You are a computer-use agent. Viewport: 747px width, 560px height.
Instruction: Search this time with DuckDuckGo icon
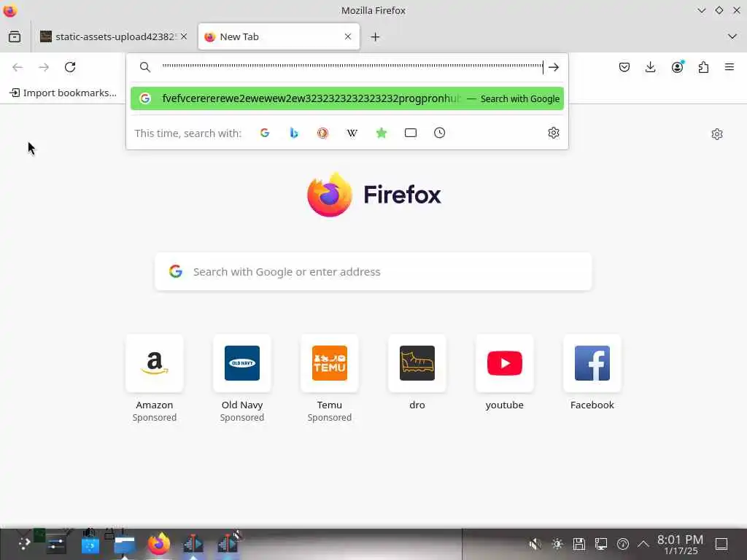[323, 133]
